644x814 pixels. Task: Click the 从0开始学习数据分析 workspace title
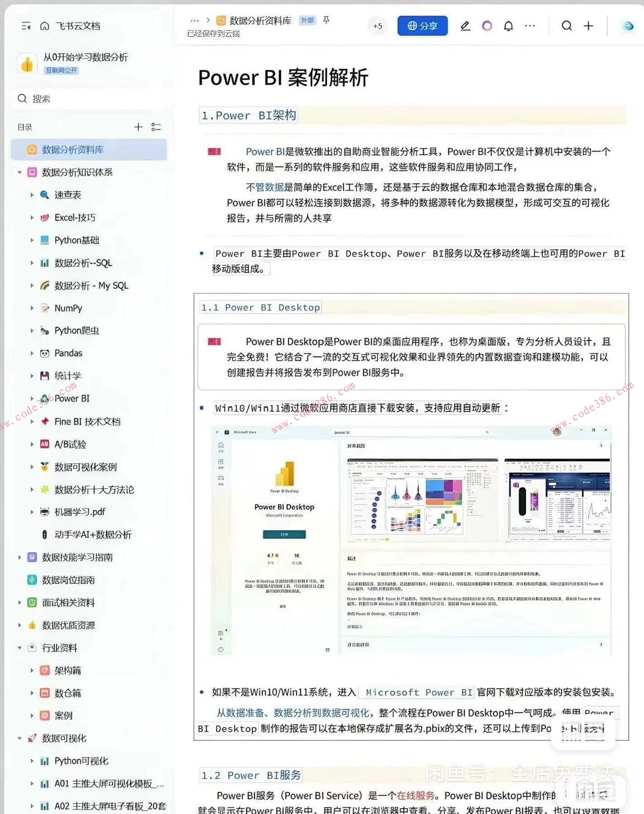pos(85,57)
